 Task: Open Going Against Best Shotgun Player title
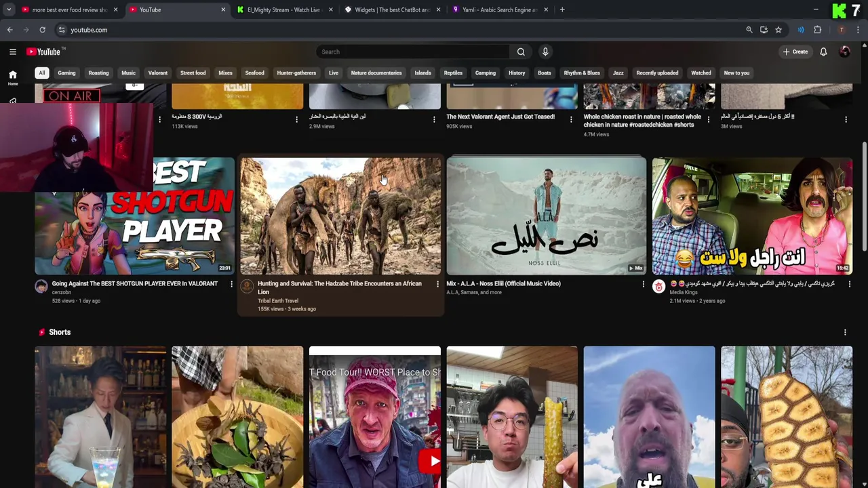click(135, 283)
